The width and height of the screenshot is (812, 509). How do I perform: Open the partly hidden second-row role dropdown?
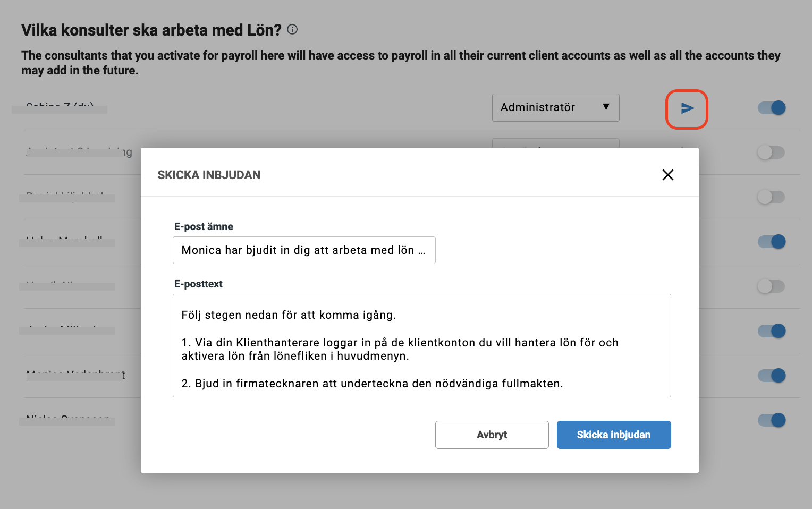(x=555, y=142)
